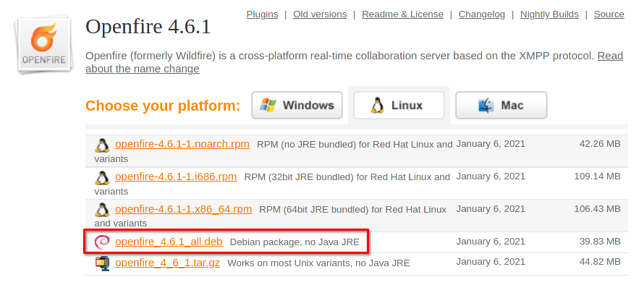
Task: Click the Mac Finder icon on platform button
Action: 486,105
